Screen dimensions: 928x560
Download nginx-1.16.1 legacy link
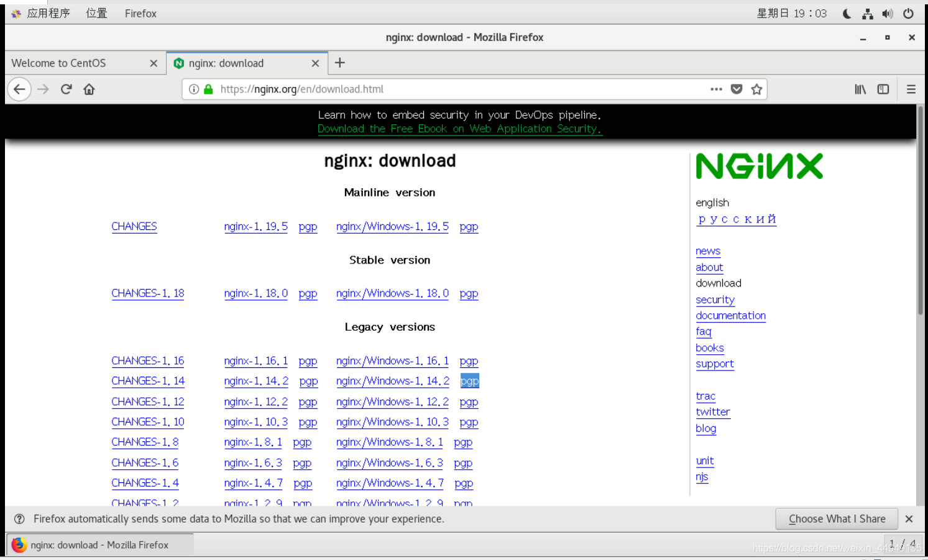(x=255, y=361)
